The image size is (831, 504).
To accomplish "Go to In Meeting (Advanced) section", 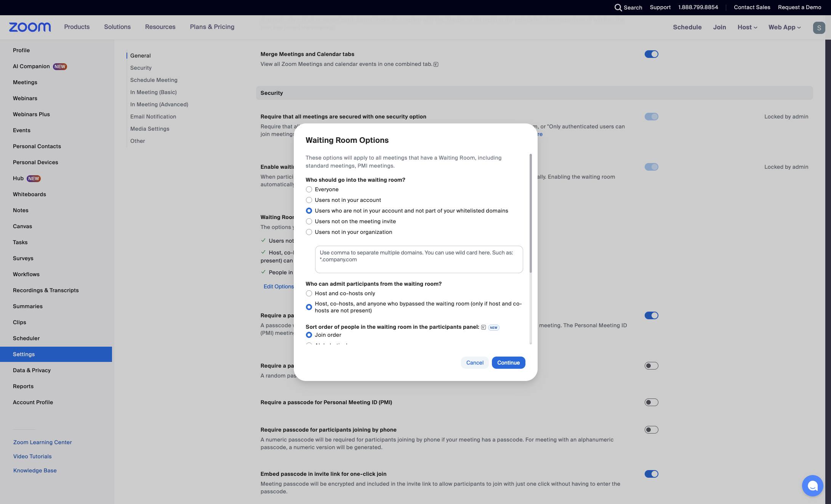I will [159, 104].
